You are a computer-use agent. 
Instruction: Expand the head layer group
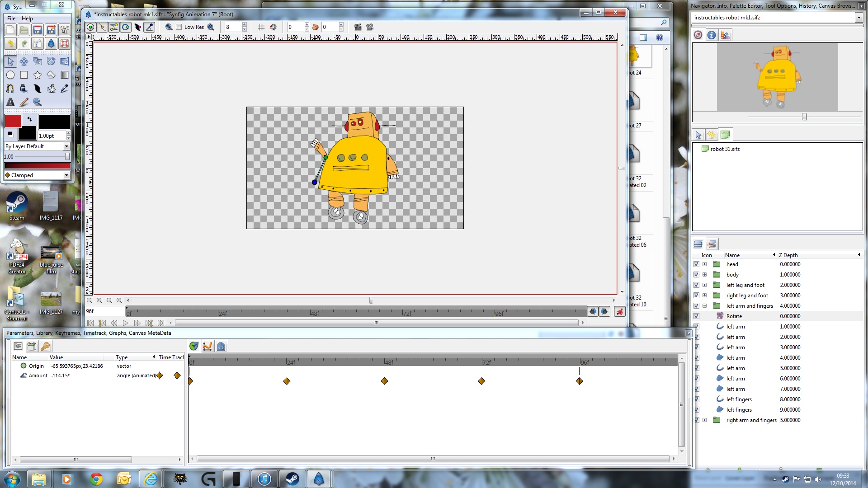pyautogui.click(x=704, y=264)
